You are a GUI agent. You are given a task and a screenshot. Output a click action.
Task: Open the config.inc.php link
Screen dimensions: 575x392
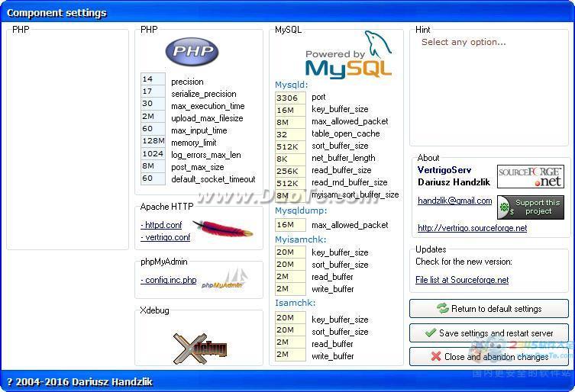tap(168, 280)
